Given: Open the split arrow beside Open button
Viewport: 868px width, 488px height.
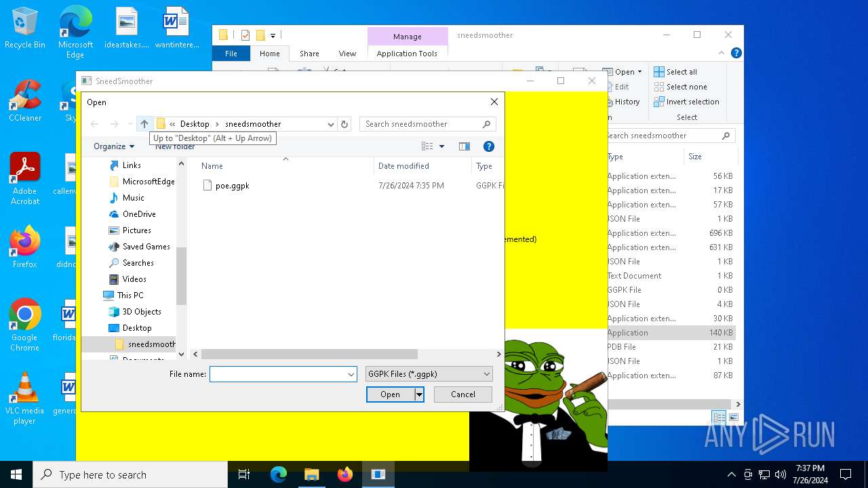Looking at the screenshot, I should tap(419, 394).
